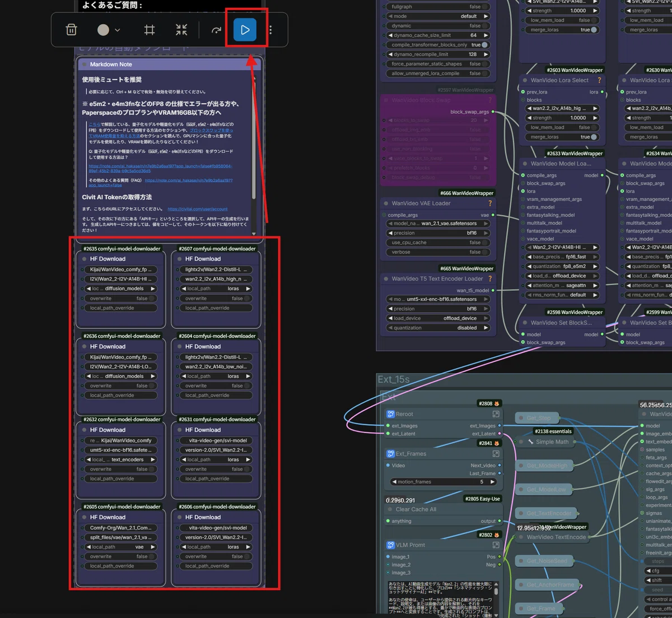Select the Ext_15s group title
672x618 pixels.
394,379
